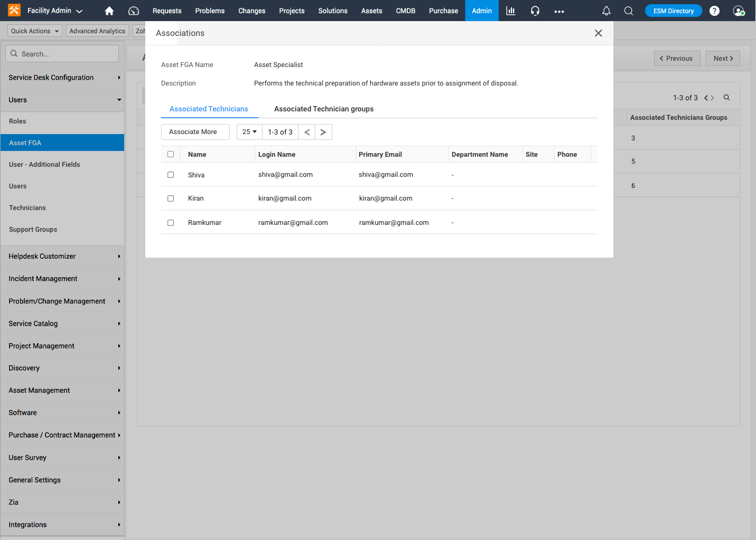This screenshot has width=756, height=540.
Task: Click the headset support icon
Action: pyautogui.click(x=535, y=11)
